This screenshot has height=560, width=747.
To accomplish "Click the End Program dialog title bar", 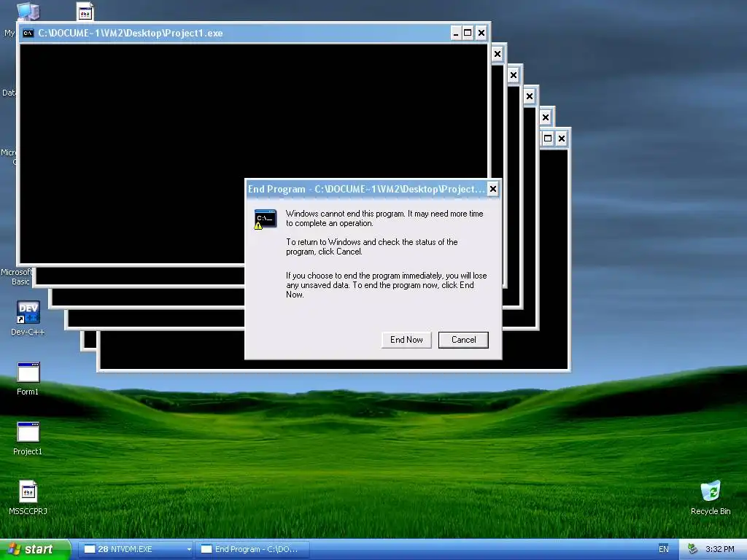I will [x=367, y=189].
